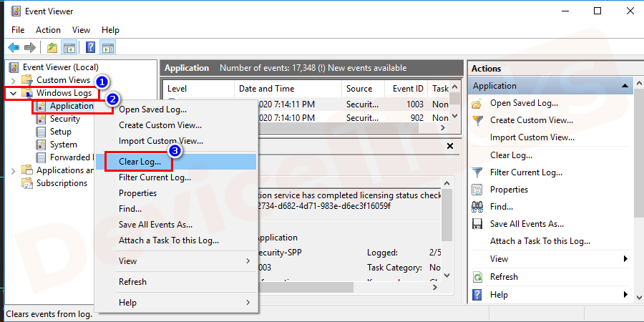644x322 pixels.
Task: Choose Filter Current Log... in context menu
Action: 176,177
